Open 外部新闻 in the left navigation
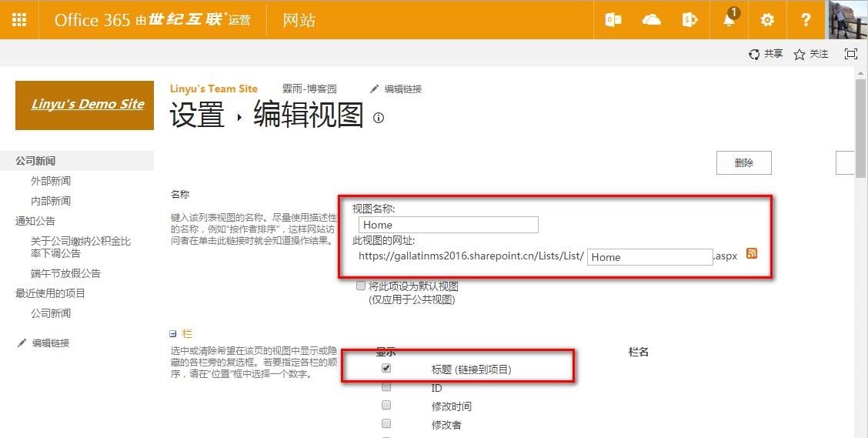Screen dimensions: 868x438 [x=51, y=181]
